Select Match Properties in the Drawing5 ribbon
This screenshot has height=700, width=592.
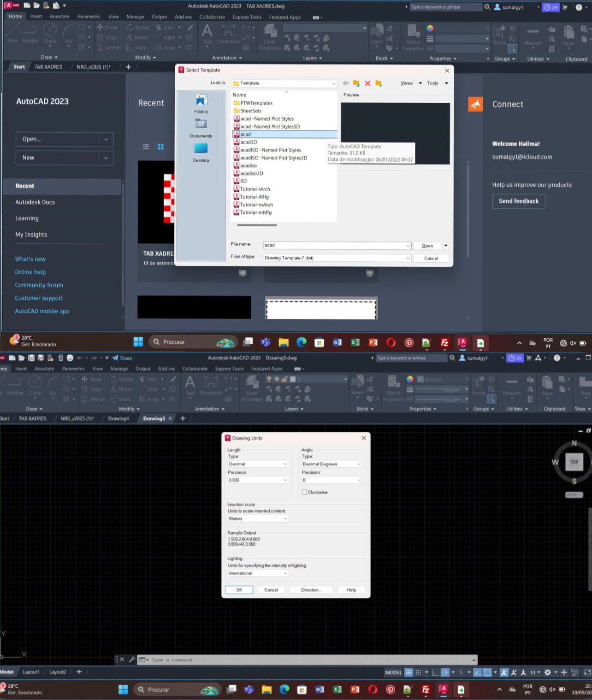394,388
